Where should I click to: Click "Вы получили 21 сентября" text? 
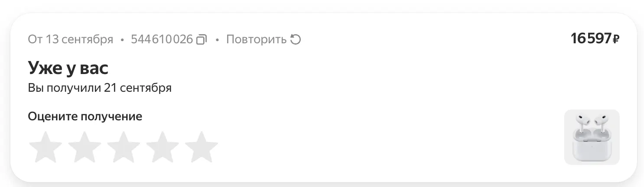click(100, 88)
